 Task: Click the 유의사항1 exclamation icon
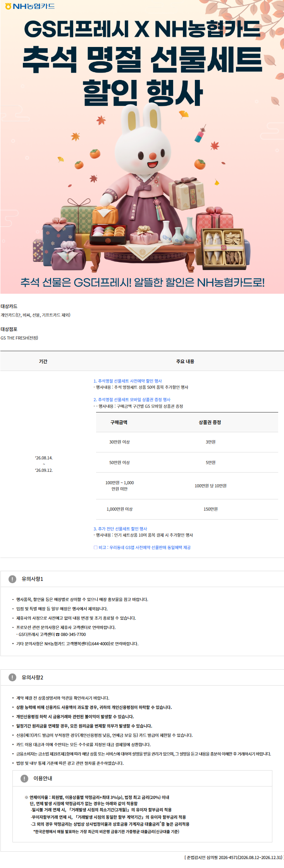click(12, 579)
